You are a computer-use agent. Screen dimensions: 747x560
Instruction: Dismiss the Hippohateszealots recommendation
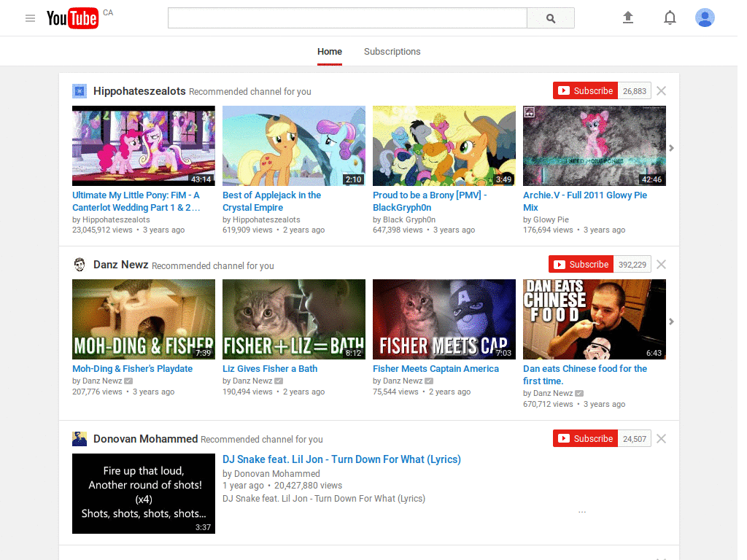[661, 90]
